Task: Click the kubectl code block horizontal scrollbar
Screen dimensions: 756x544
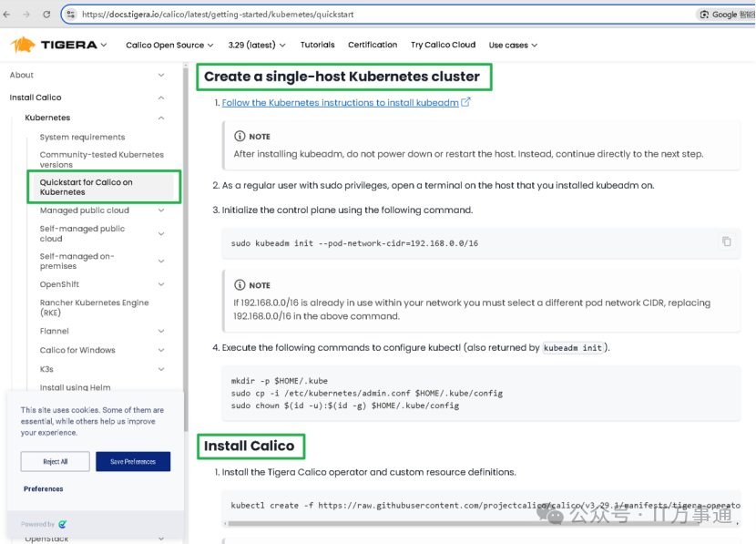Action: 463,523
